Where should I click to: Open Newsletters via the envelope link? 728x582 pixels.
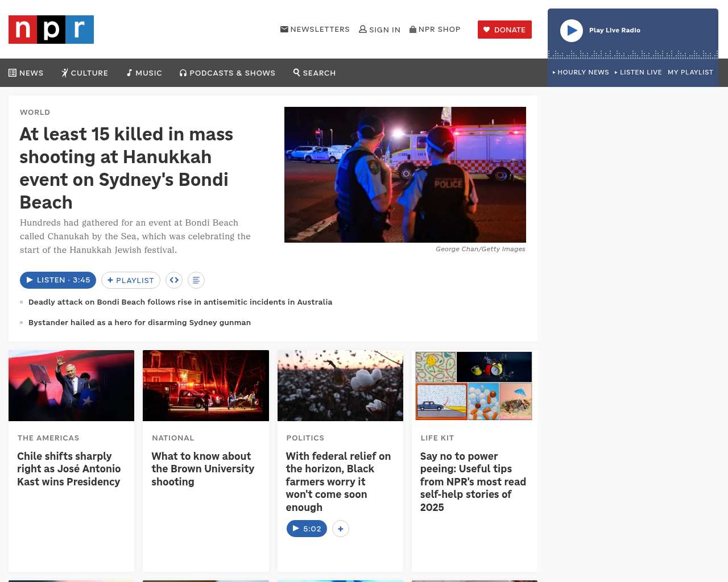pos(315,30)
